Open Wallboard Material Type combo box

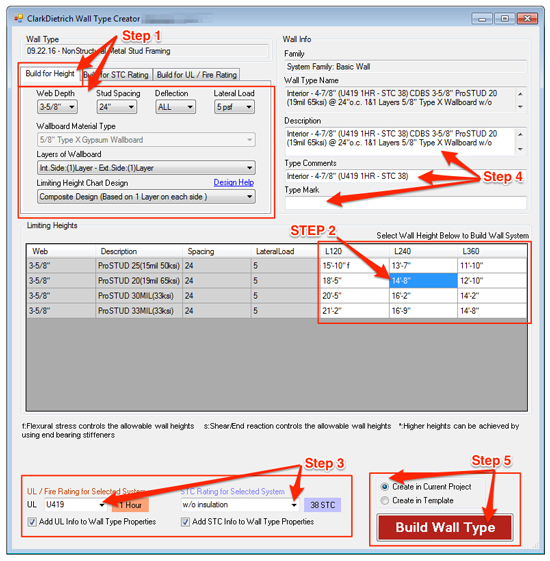146,140
